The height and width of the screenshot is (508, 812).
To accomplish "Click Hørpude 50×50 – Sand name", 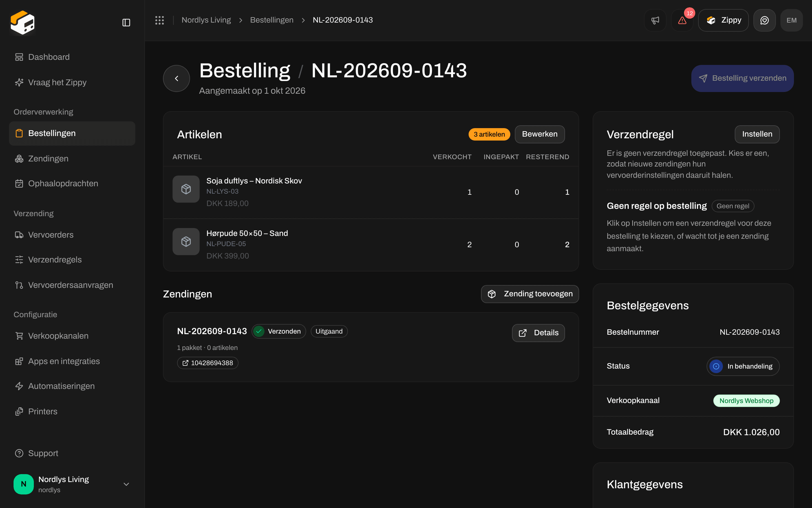I will [x=247, y=233].
